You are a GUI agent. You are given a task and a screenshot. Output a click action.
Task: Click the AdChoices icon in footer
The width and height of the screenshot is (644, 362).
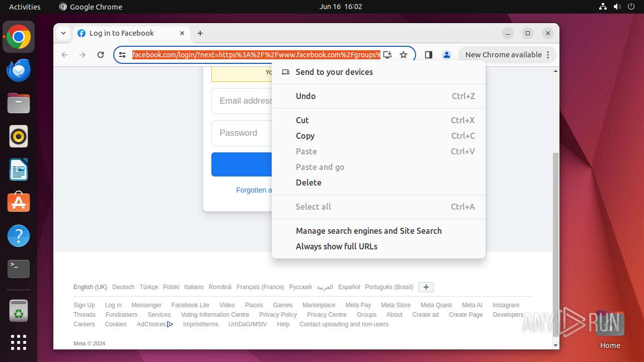tap(170, 324)
